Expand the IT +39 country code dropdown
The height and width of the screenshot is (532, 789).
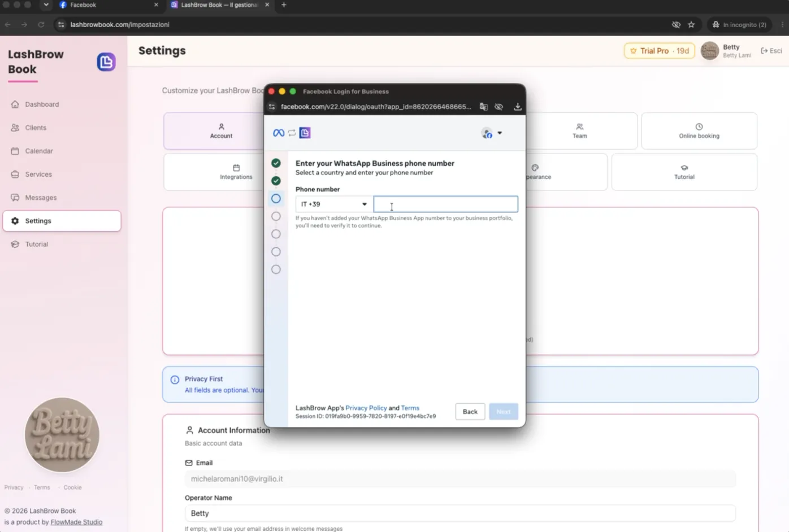(333, 204)
